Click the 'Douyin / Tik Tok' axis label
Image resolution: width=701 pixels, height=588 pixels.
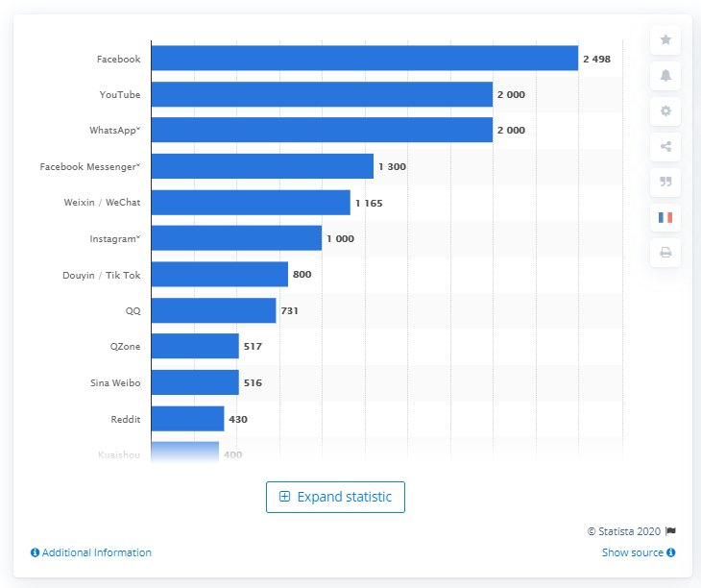(102, 275)
